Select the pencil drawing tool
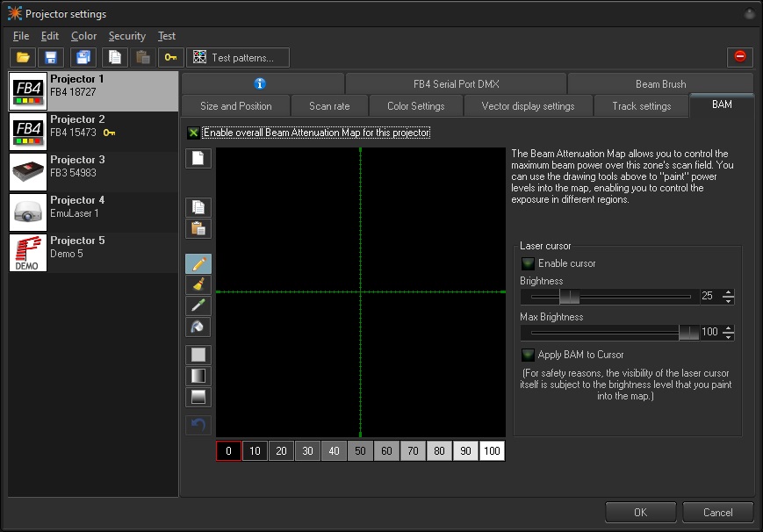 click(198, 263)
